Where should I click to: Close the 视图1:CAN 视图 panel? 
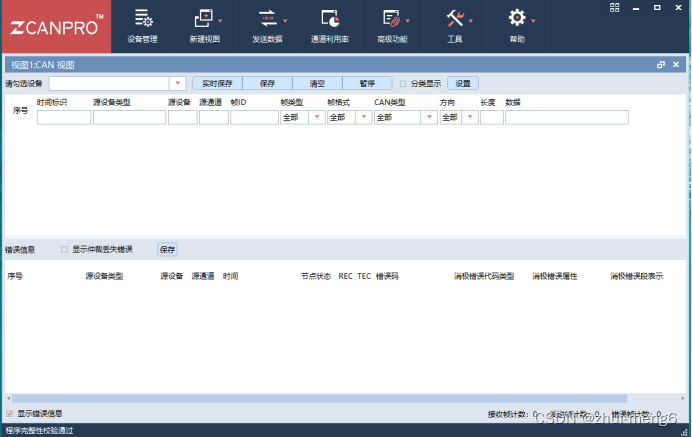click(676, 65)
